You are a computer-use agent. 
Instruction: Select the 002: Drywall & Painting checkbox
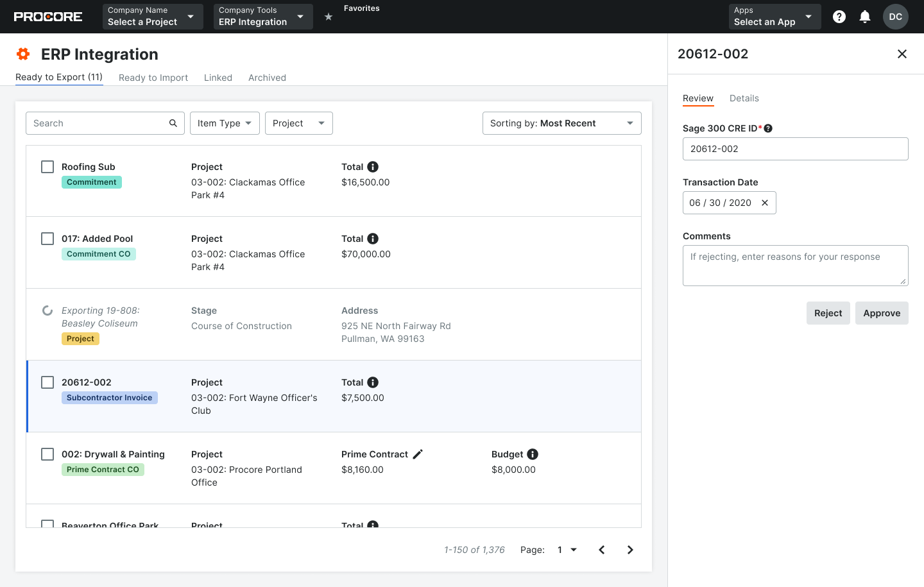click(x=47, y=454)
